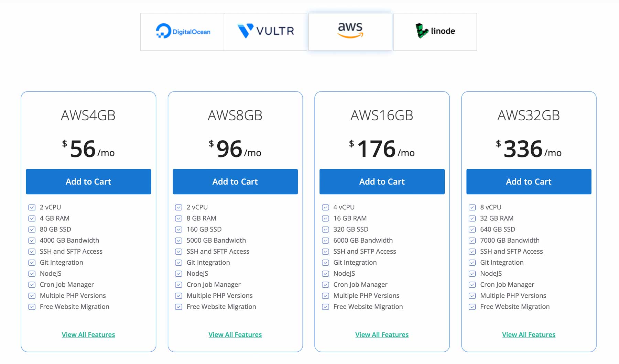Add the AWS4GB plan to cart
619x364 pixels.
click(88, 181)
